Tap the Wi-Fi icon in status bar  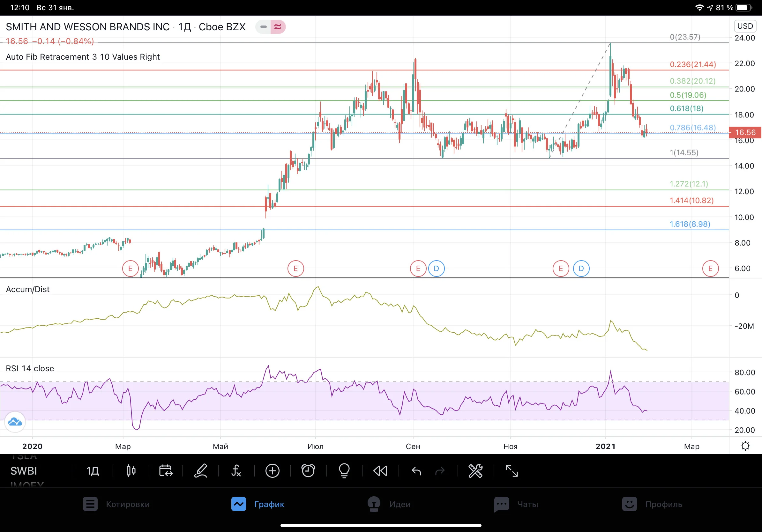tap(699, 8)
